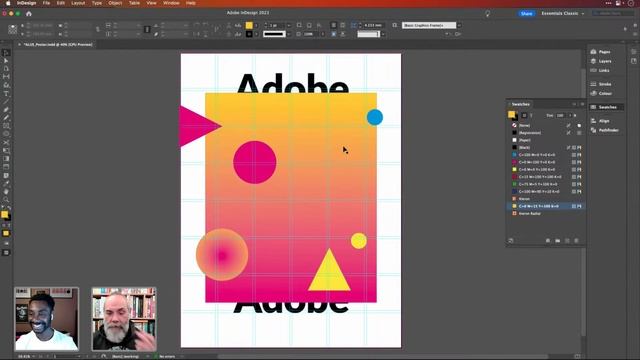
Task: Select the Direct Selection tool
Action: (6, 60)
